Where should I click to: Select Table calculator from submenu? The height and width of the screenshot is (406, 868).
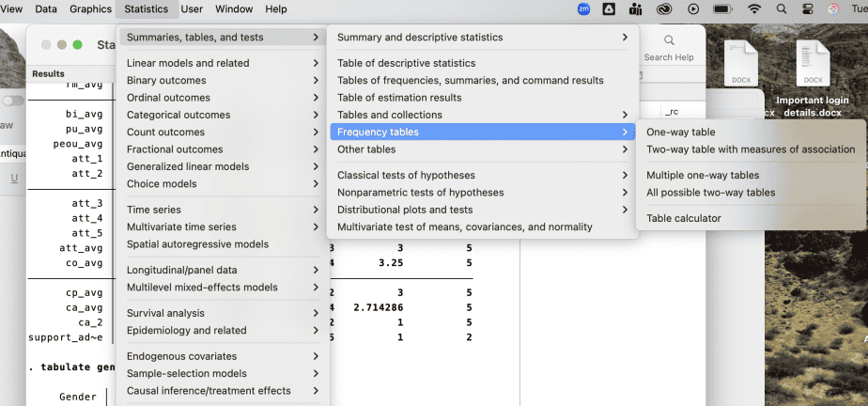683,218
